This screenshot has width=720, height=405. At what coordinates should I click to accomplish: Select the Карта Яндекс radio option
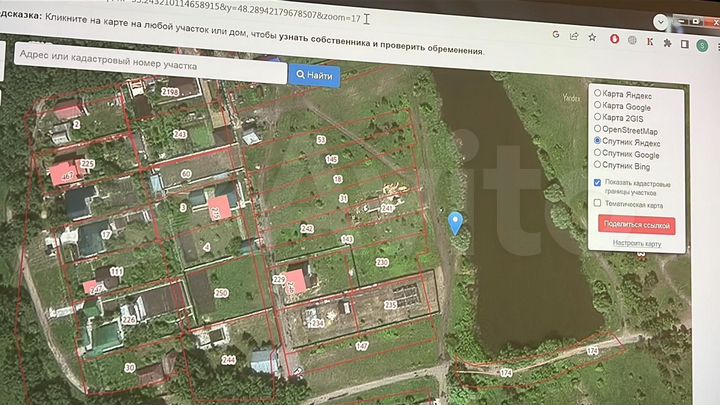point(598,93)
